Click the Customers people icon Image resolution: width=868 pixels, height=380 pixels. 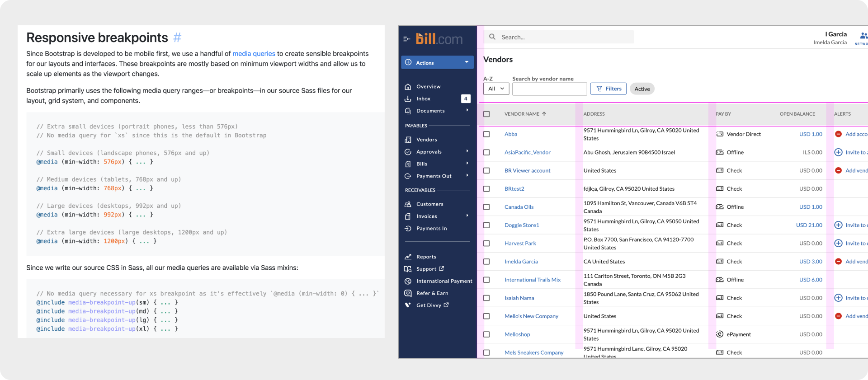pos(408,204)
